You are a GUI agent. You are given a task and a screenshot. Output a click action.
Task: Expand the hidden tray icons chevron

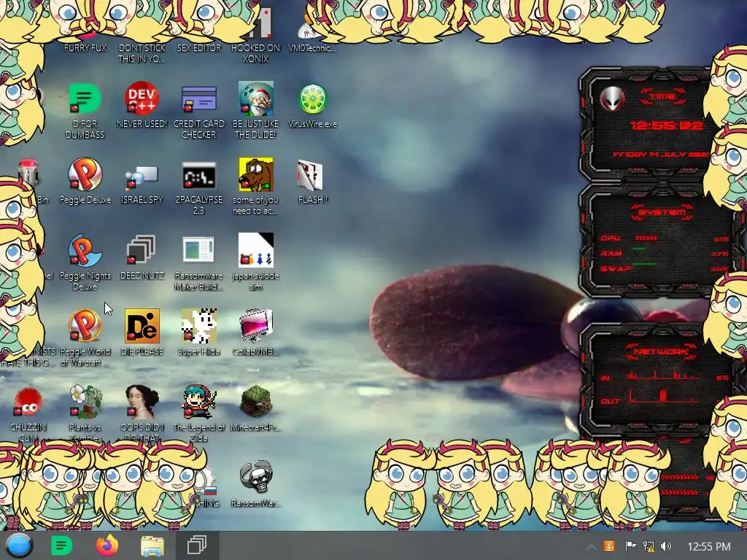click(x=590, y=546)
